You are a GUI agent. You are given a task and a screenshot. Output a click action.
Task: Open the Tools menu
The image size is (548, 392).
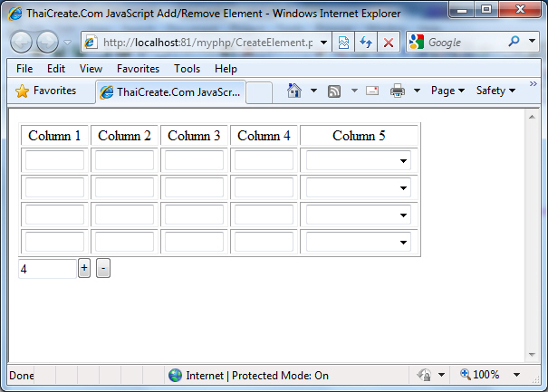click(187, 69)
